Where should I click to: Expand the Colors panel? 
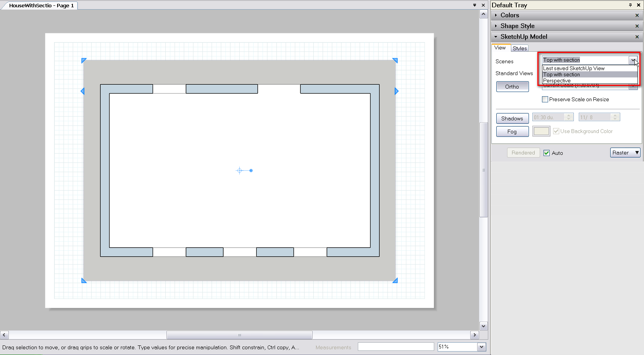496,15
